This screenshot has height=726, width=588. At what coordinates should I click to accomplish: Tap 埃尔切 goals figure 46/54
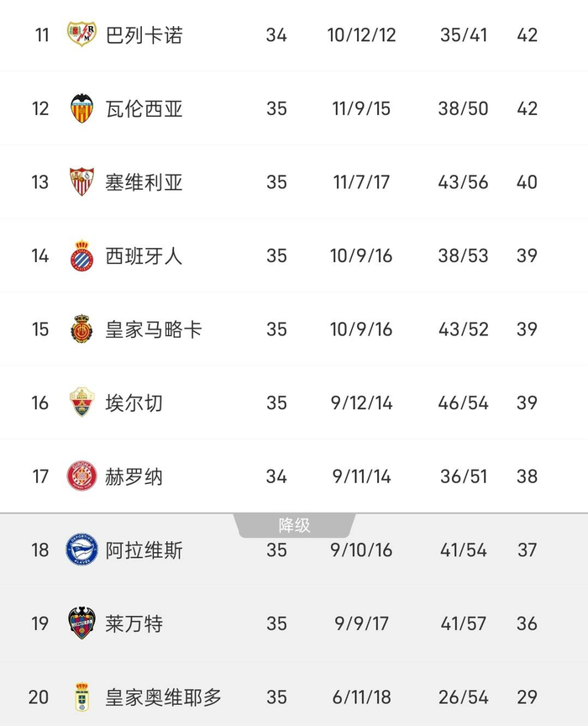tap(463, 402)
